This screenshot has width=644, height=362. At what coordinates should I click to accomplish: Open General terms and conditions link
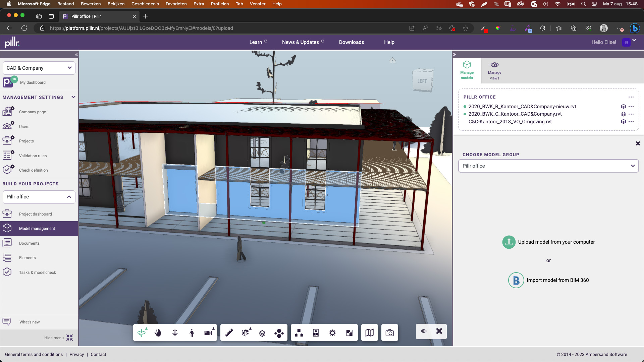click(x=34, y=355)
